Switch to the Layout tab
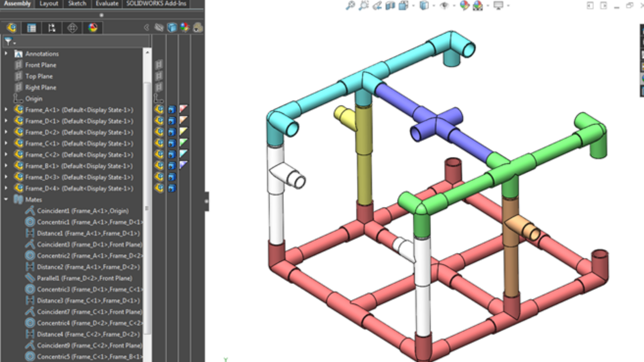The image size is (644, 362). click(x=49, y=4)
